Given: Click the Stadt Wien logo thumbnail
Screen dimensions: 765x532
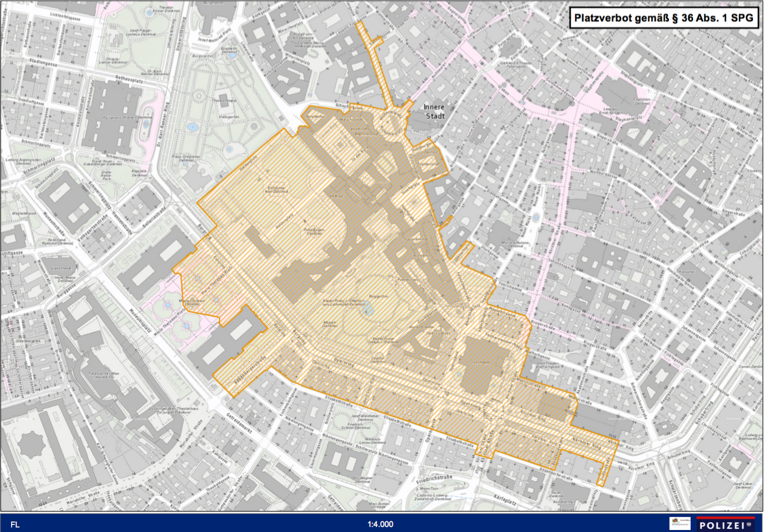Looking at the screenshot, I should pos(679,523).
